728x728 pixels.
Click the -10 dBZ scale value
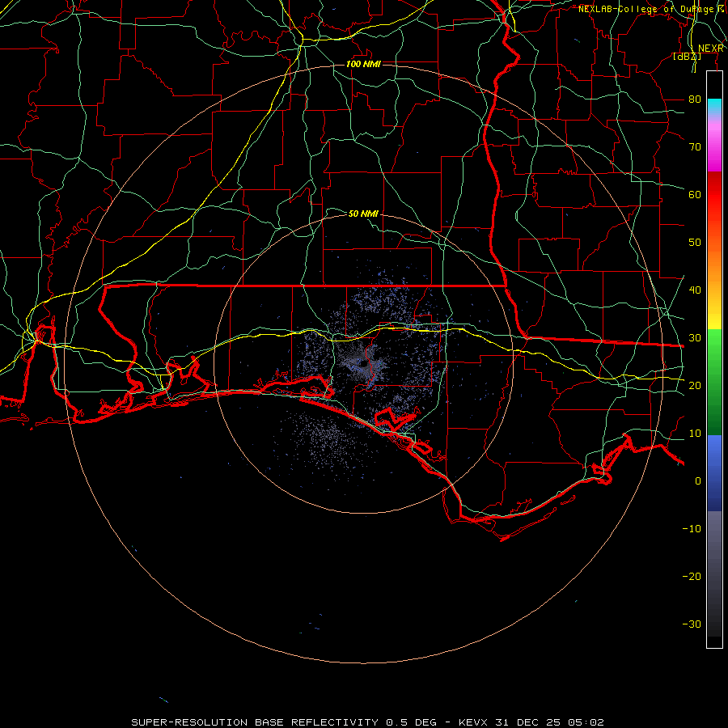[692, 529]
